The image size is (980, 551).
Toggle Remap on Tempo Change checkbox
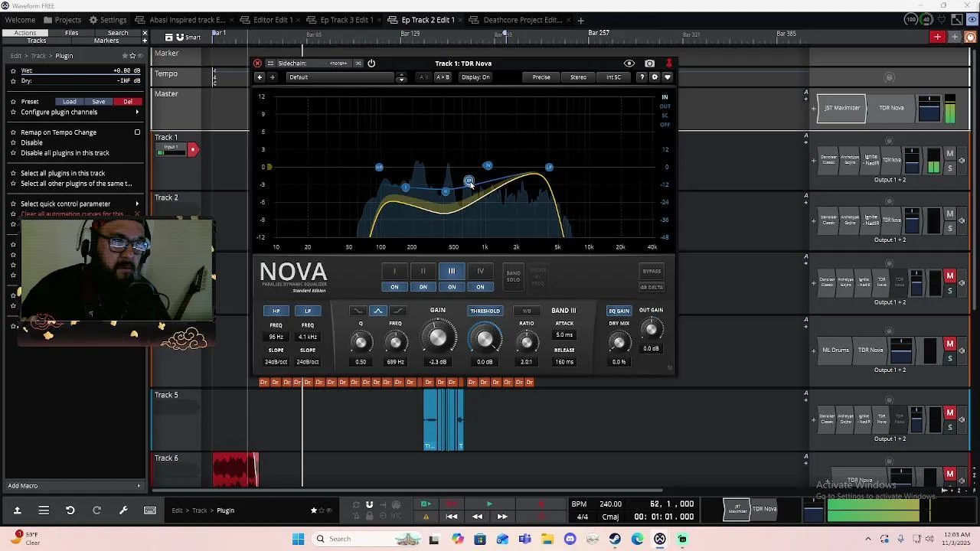[x=137, y=132]
